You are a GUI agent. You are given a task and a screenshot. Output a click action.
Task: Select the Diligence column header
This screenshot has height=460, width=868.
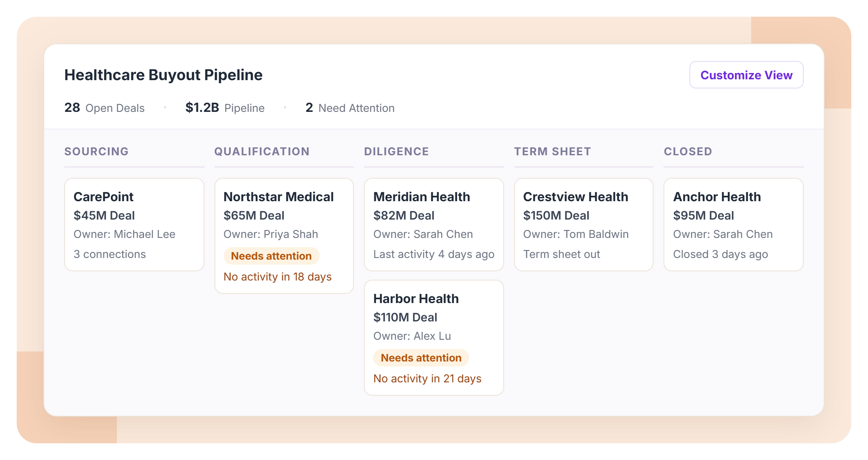click(x=396, y=152)
